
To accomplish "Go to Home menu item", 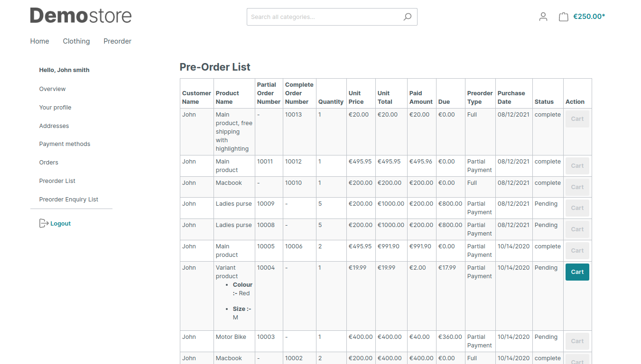I will click(40, 41).
